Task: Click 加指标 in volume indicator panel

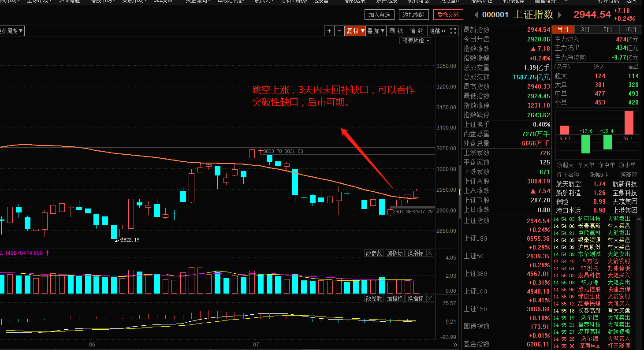Action: click(x=395, y=253)
